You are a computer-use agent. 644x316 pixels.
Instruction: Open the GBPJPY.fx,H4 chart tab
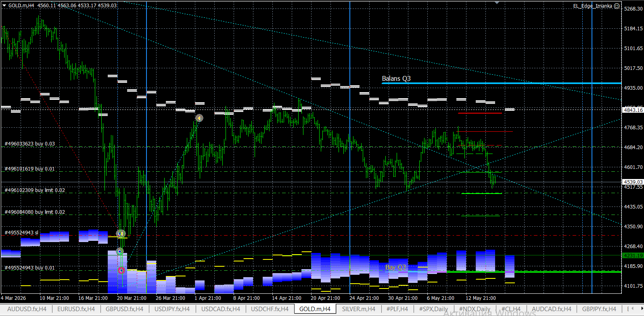point(599,309)
